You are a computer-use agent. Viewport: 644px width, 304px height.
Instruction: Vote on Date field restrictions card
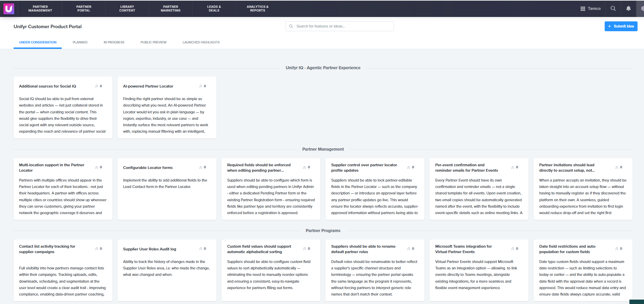point(619,249)
